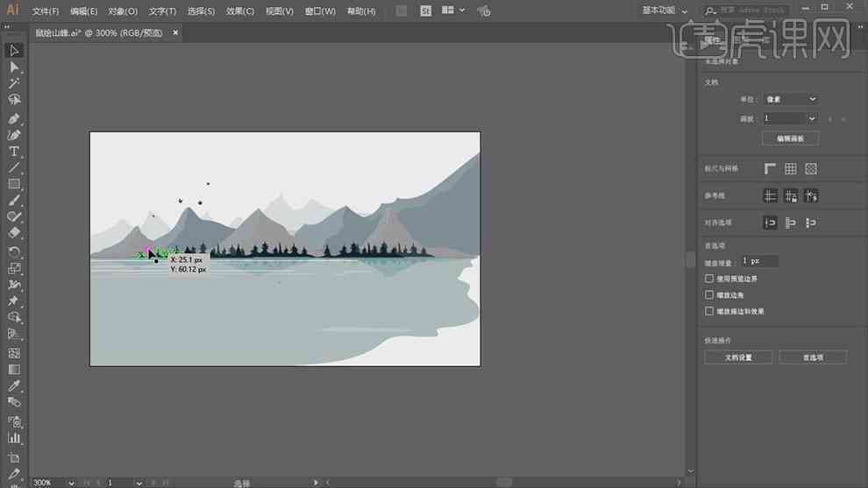The image size is (868, 488).
Task: Select the Eyedropper tool
Action: [x=14, y=385]
